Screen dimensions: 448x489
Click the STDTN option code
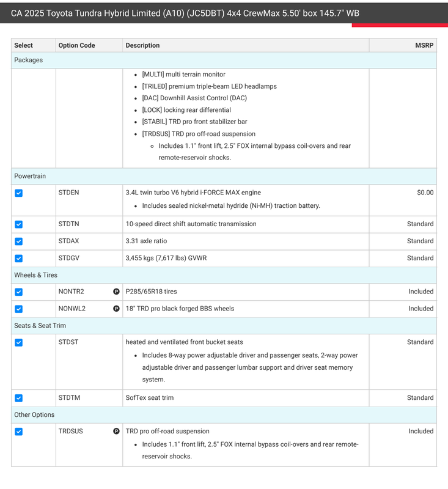coord(68,224)
